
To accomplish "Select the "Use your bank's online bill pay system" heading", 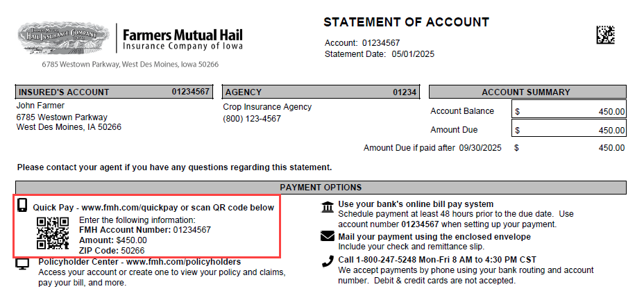I will coord(416,204).
